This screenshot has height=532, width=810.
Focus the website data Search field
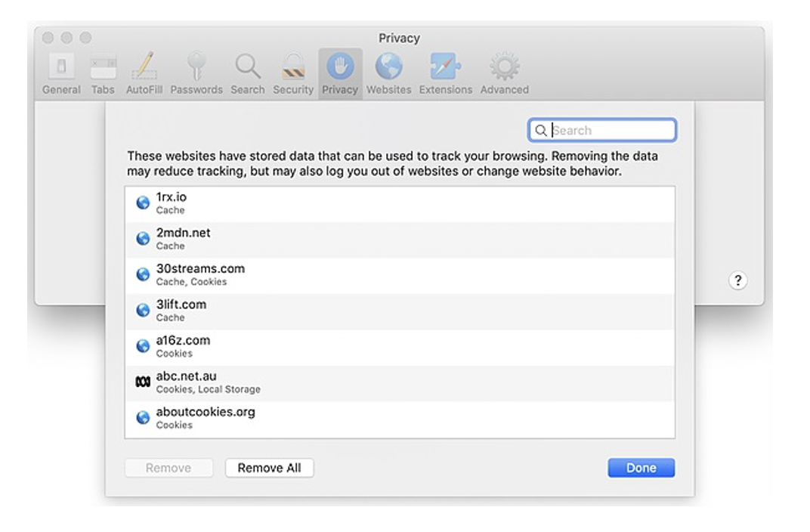point(611,131)
